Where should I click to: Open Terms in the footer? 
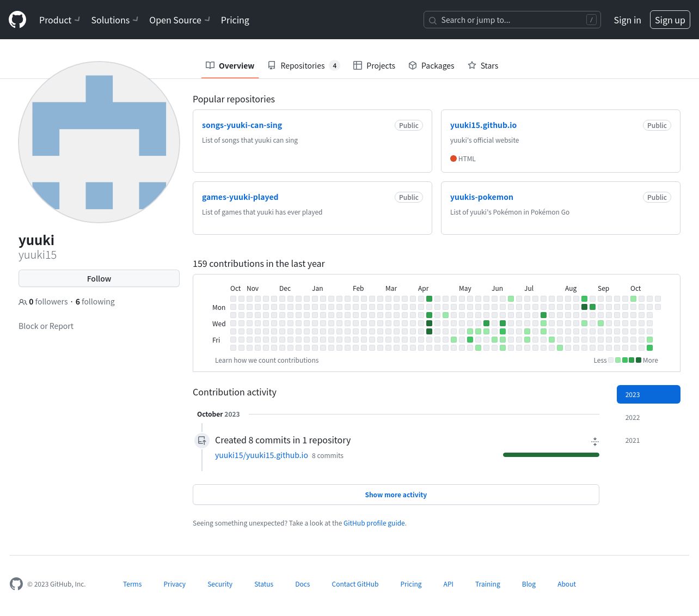tap(132, 584)
